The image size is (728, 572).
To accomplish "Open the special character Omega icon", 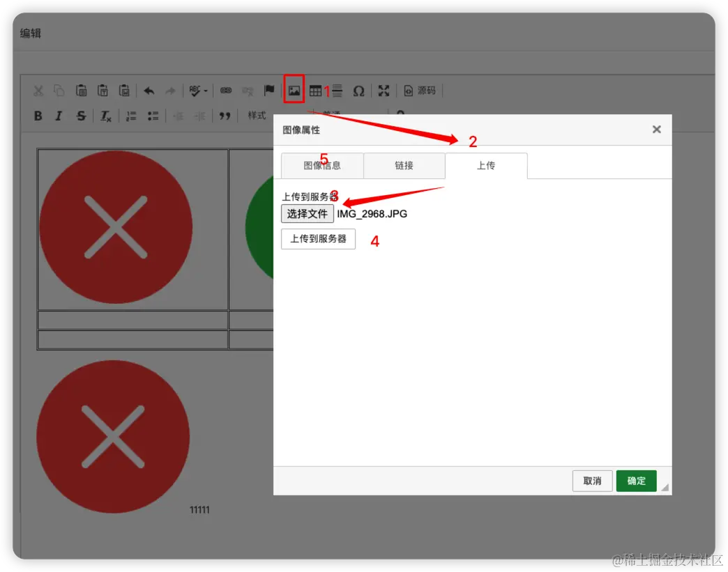I will pos(358,91).
